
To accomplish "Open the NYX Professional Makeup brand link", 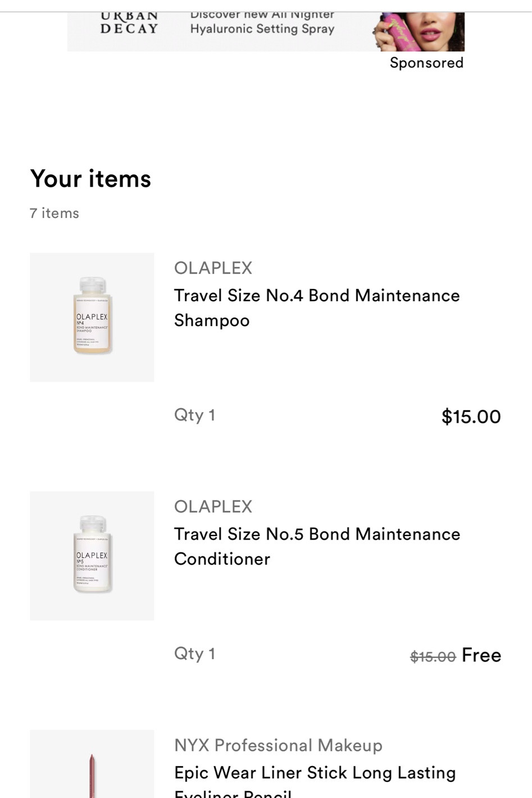I will coord(278,746).
